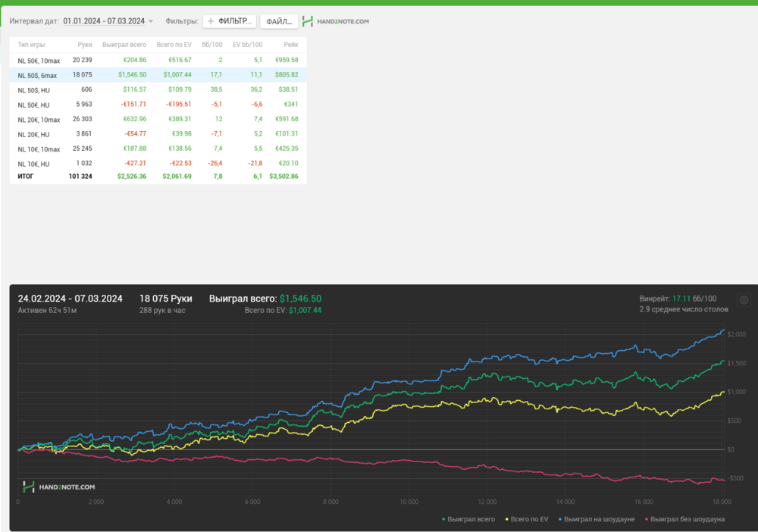Click the 26 303 hands cell
This screenshot has height=532, width=758.
pos(82,119)
